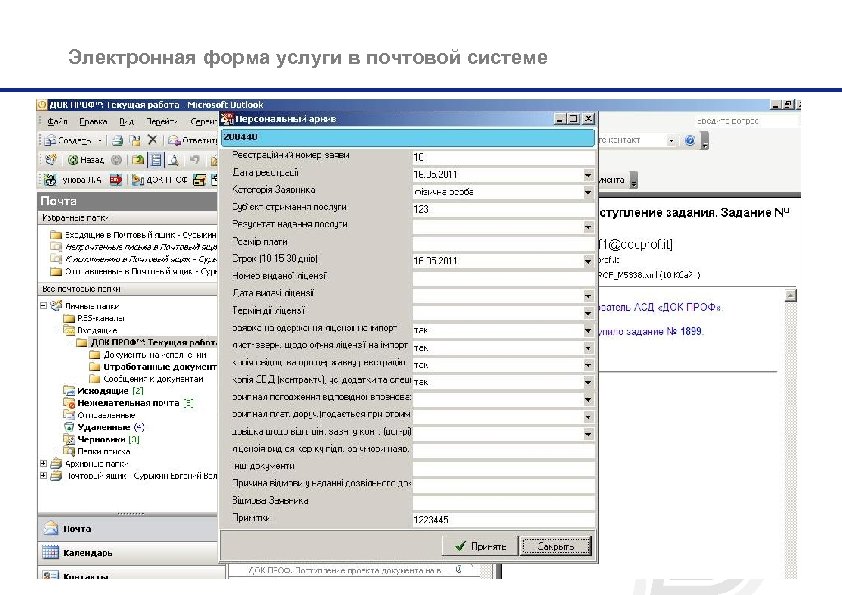Click the Ответить reply icon
Viewport: 842px width, 595px height.
[173, 140]
